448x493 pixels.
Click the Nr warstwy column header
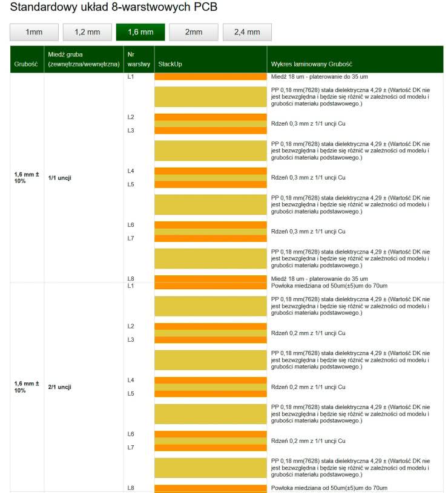(134, 59)
